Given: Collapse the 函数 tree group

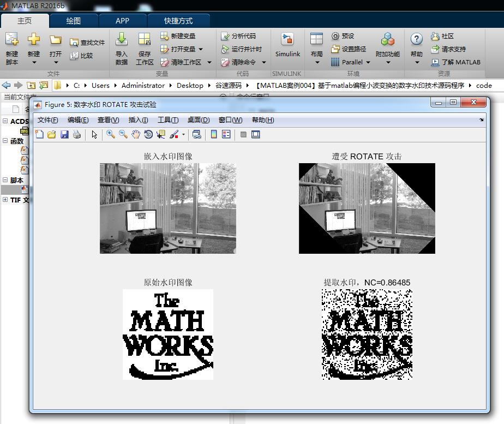Looking at the screenshot, I should 5,140.
